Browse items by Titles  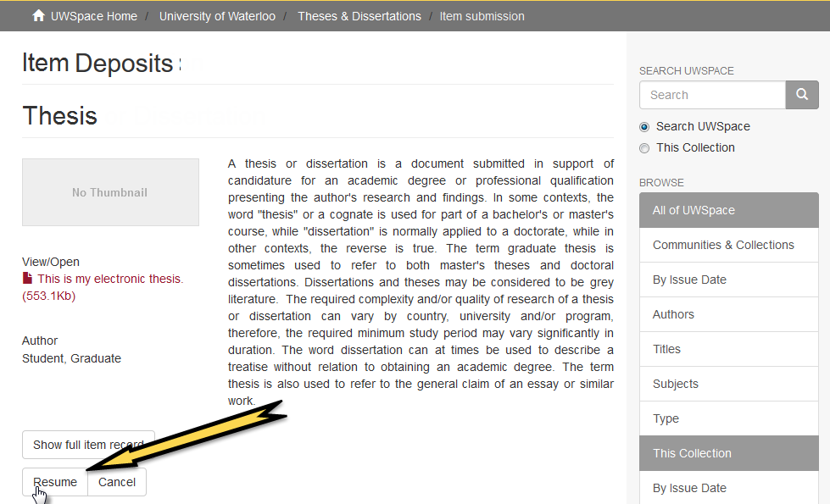click(x=666, y=349)
